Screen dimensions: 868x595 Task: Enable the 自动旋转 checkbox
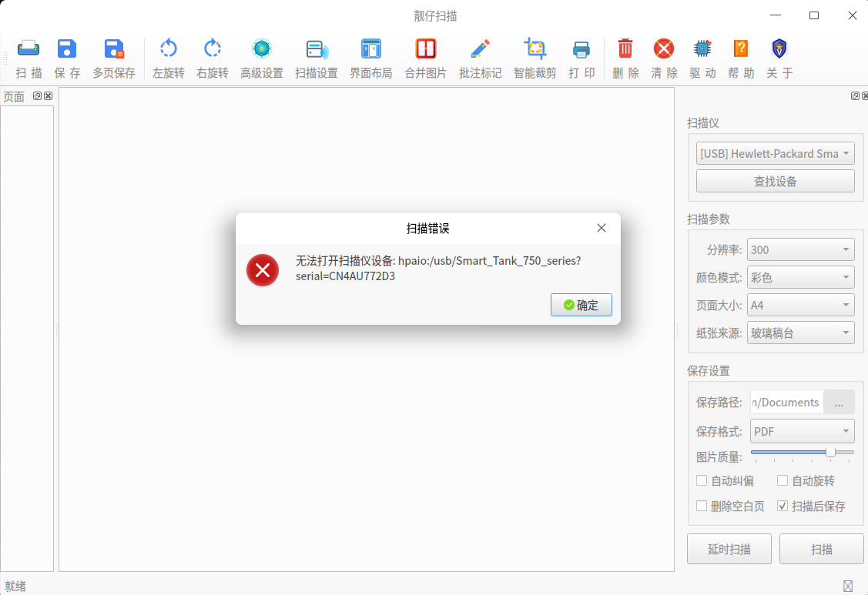pyautogui.click(x=783, y=480)
